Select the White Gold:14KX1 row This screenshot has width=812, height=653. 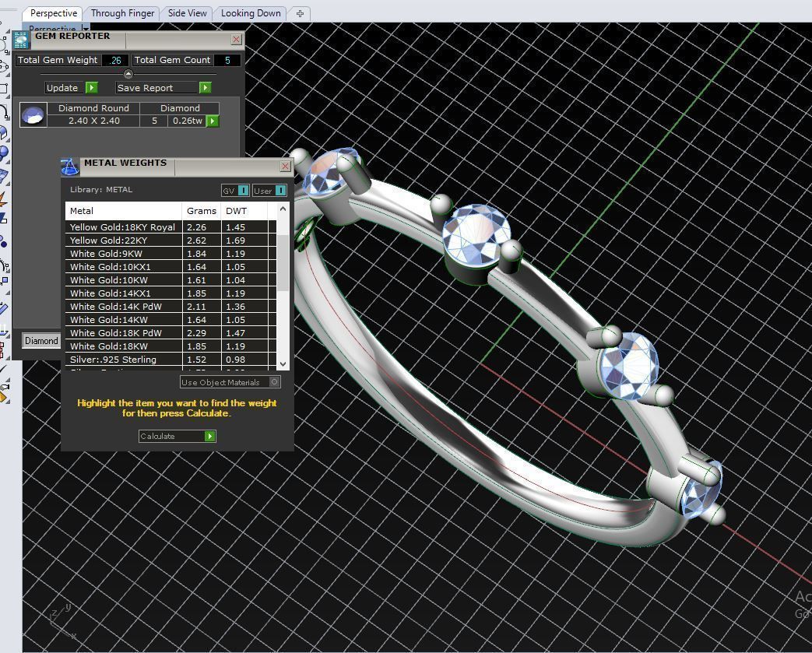[x=171, y=293]
